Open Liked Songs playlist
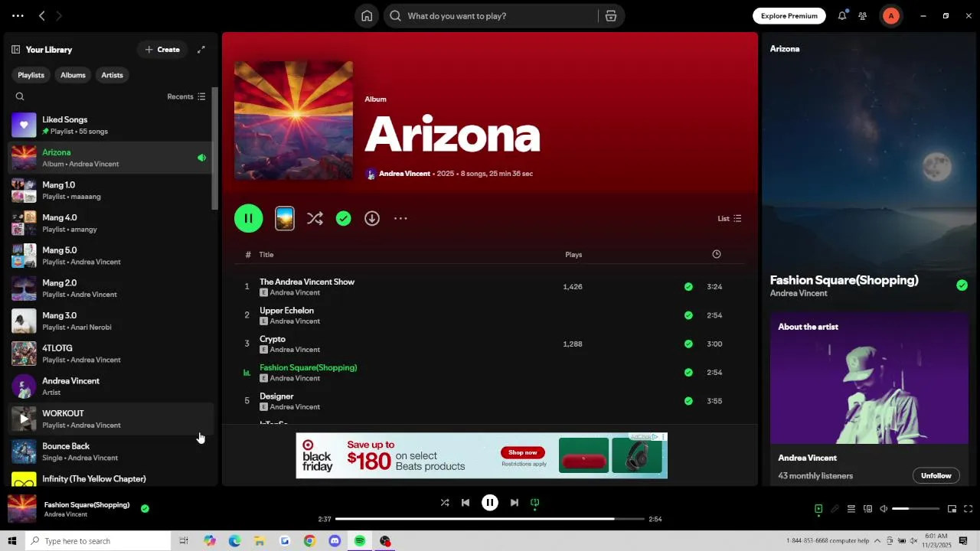980x551 pixels. pos(111,125)
